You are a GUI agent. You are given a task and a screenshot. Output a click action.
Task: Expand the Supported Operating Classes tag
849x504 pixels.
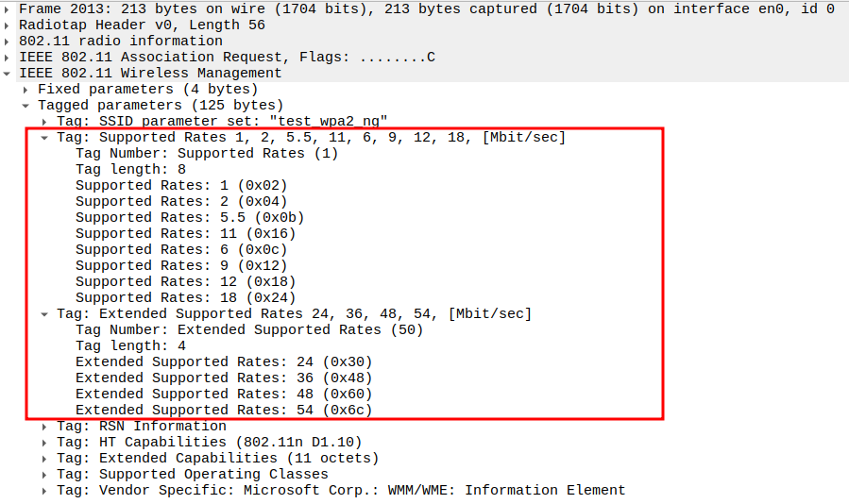(44, 474)
